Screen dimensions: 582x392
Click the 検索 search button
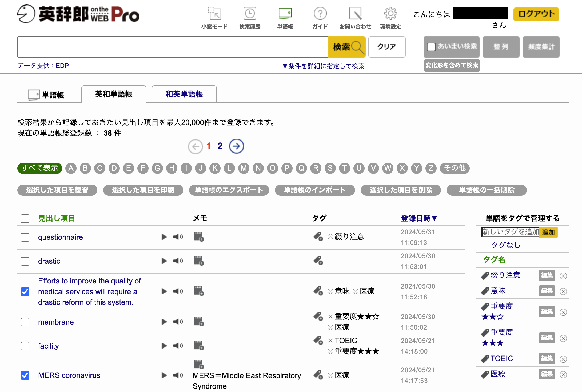pos(347,47)
